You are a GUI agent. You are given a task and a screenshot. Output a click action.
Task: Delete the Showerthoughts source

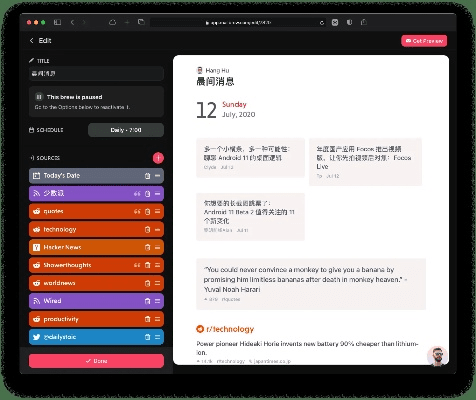[x=147, y=265]
